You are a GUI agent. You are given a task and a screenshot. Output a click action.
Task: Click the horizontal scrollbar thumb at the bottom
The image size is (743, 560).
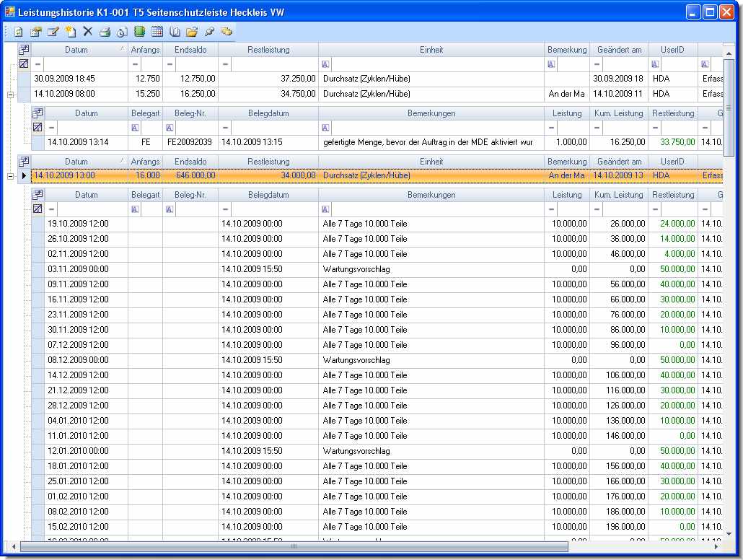(x=292, y=546)
